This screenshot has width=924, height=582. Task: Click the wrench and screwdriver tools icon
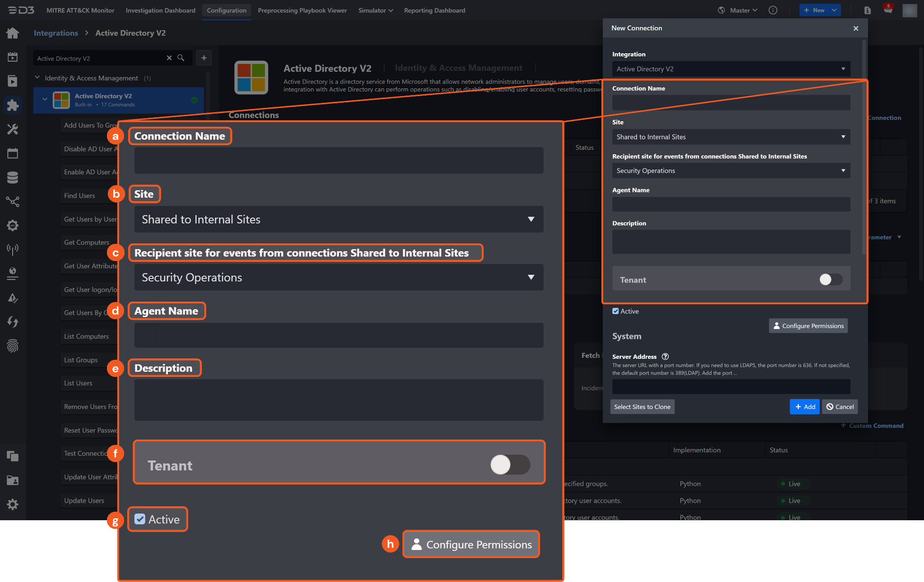point(13,129)
